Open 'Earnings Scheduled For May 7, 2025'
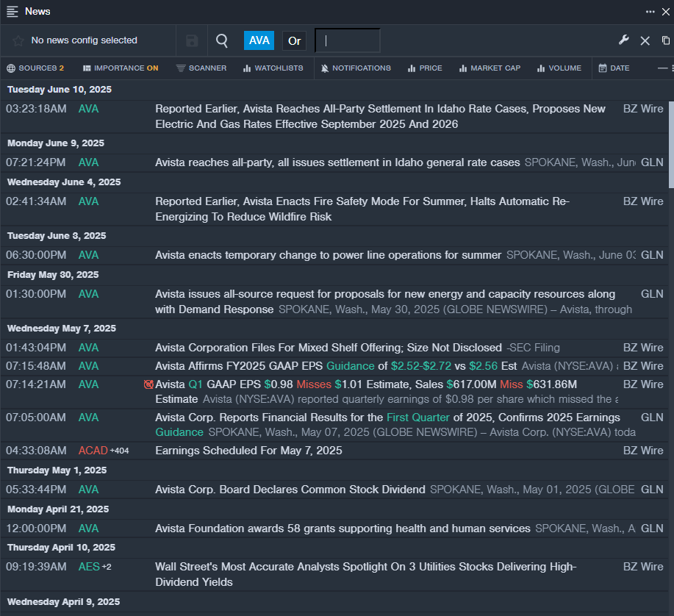The height and width of the screenshot is (616, 674). (248, 451)
